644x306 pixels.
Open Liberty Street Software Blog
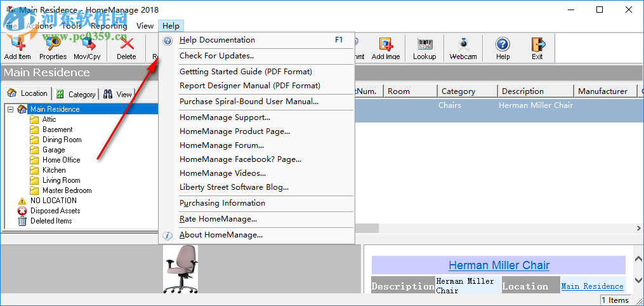(x=256, y=187)
